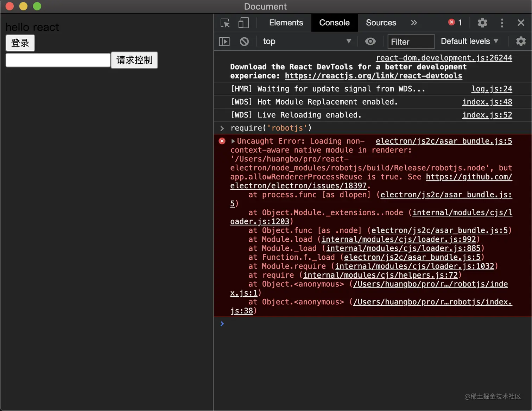Open react-dom.development.js:26244 source link
This screenshot has height=411, width=532.
tap(444, 58)
